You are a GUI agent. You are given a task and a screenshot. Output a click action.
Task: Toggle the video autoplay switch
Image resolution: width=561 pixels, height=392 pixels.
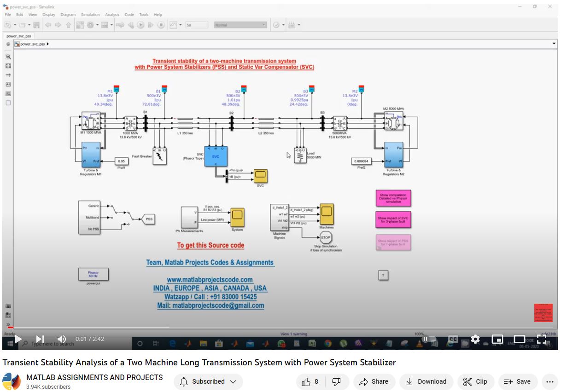(428, 340)
